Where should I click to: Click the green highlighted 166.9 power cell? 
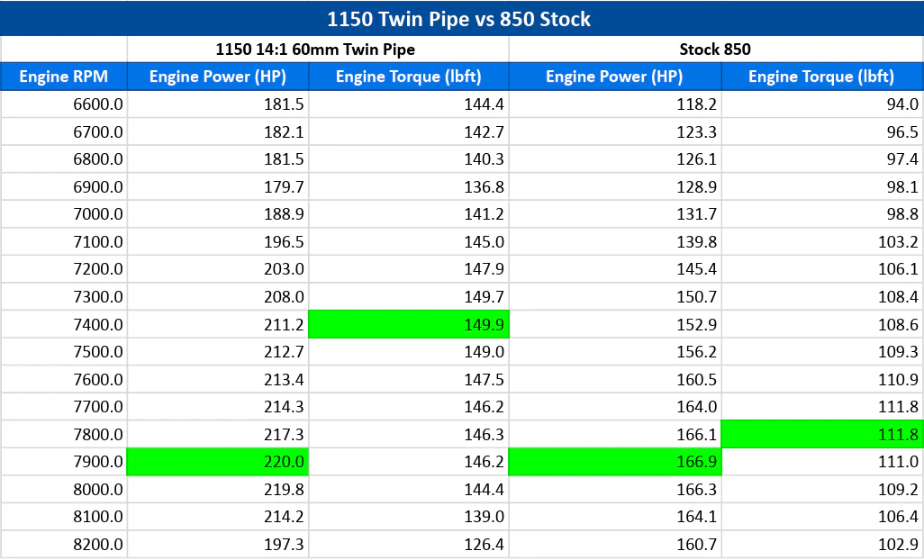pyautogui.click(x=615, y=463)
